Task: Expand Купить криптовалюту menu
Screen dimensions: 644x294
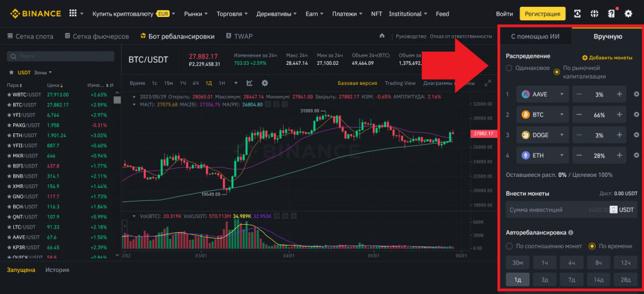Action: [x=134, y=14]
